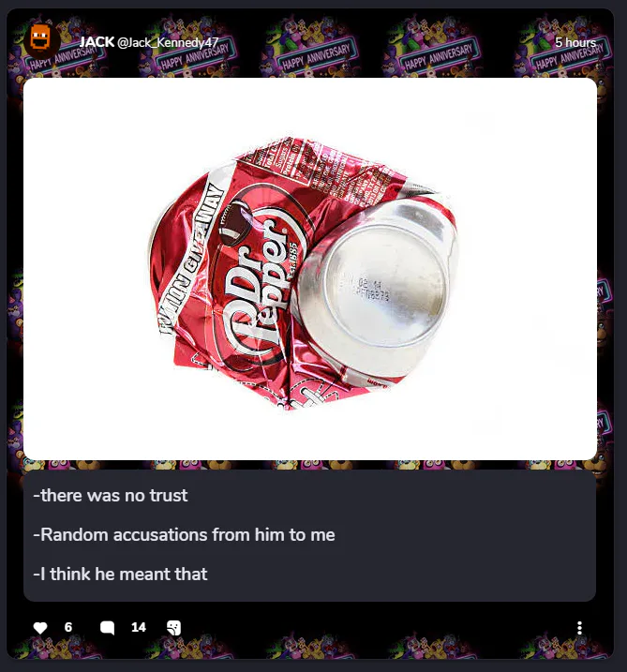Visit the @Jack_Kennedy47 handle

pos(168,42)
